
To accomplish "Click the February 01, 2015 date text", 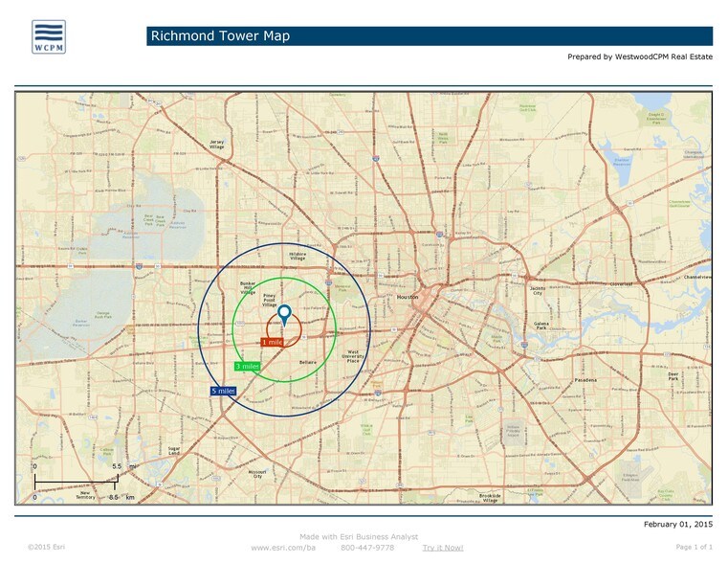I will tap(678, 526).
